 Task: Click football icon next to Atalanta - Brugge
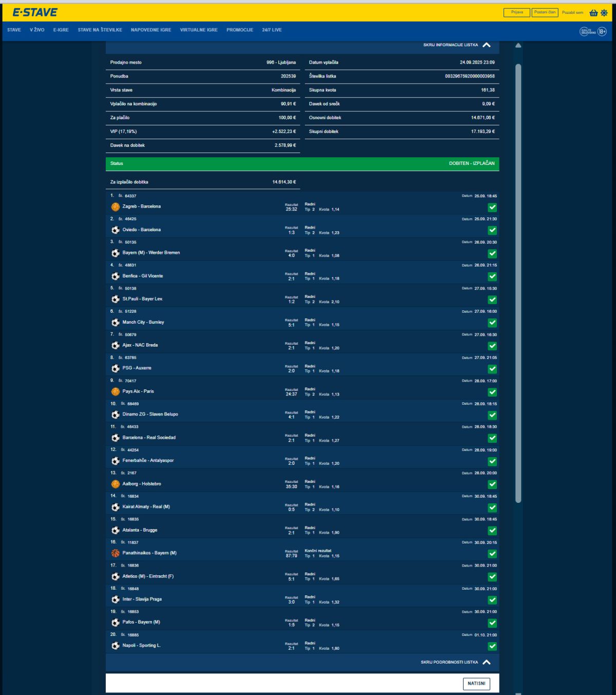[x=115, y=530]
